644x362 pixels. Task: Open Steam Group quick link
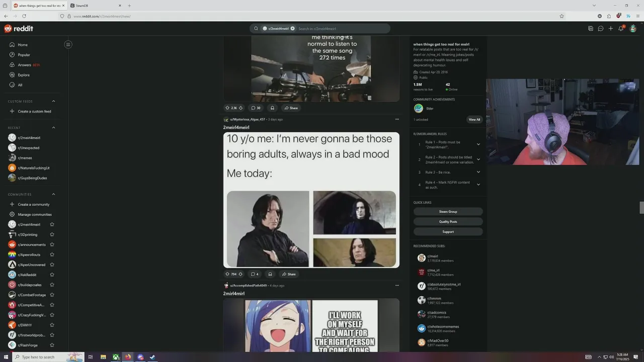[x=448, y=212]
